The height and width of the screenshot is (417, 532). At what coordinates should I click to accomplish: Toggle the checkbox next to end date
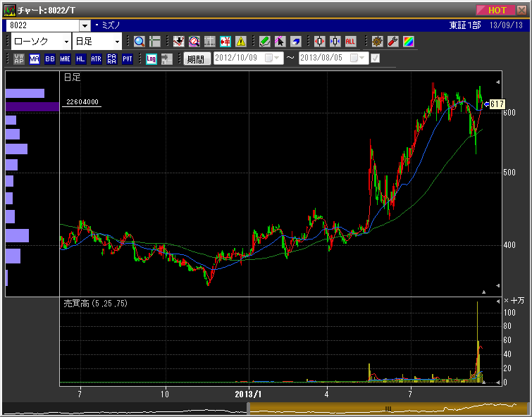click(375, 58)
